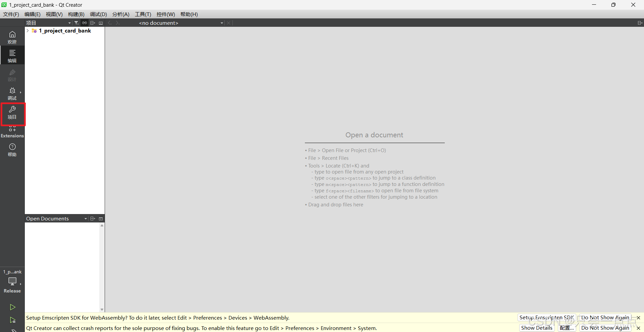Click Do Not Show Again for crash reports
644x332 pixels.
point(605,328)
